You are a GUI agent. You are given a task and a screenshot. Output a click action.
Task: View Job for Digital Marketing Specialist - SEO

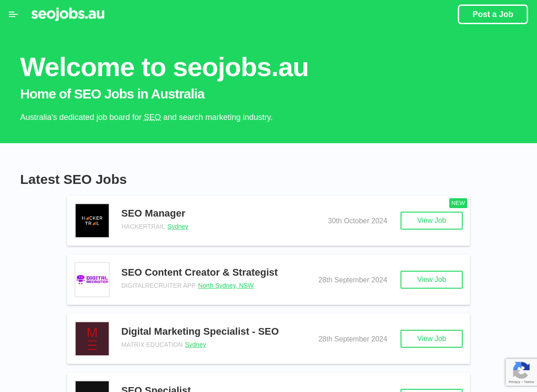[x=431, y=339]
